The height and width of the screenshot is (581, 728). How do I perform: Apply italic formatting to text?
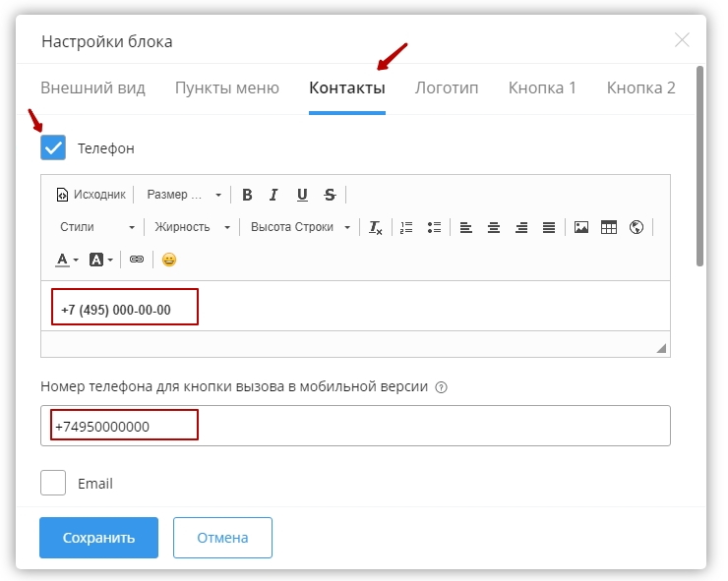pyautogui.click(x=274, y=195)
